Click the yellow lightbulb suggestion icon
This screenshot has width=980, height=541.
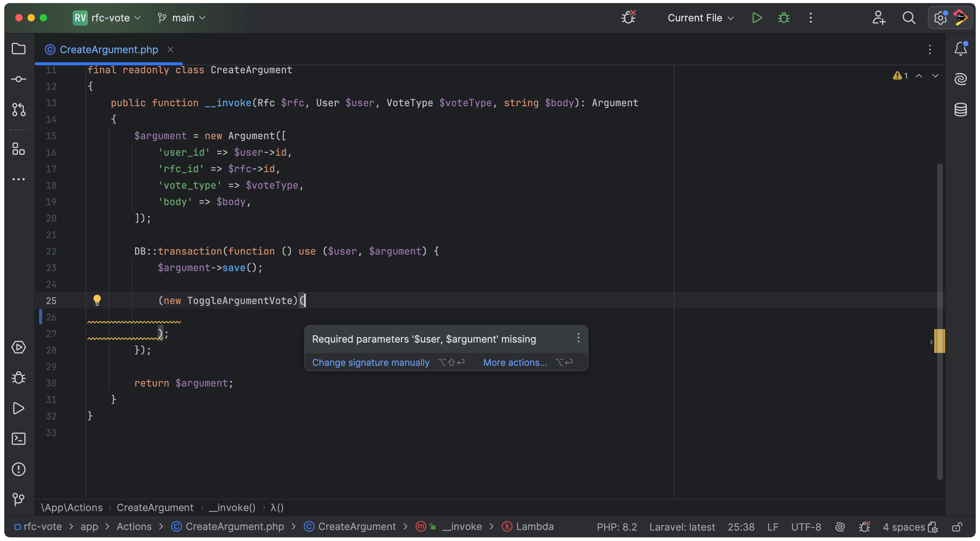point(97,300)
